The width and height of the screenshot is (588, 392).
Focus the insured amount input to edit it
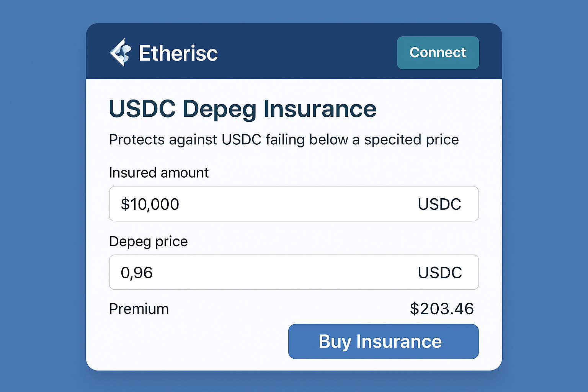tap(230, 204)
